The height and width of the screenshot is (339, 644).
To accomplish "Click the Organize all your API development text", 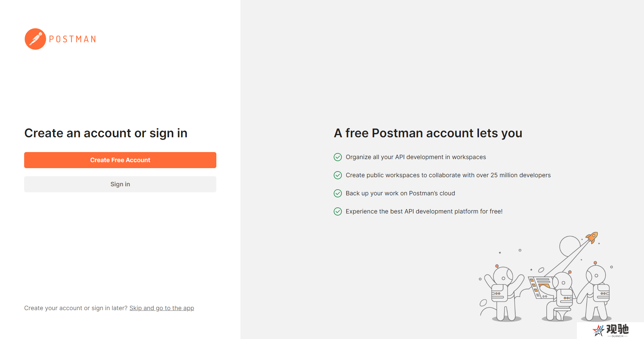I will 416,157.
